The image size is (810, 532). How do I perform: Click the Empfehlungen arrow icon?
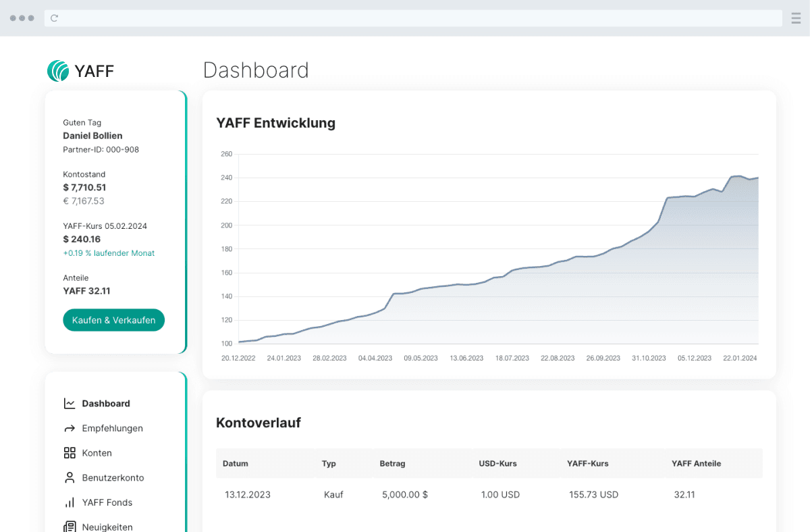coord(70,429)
